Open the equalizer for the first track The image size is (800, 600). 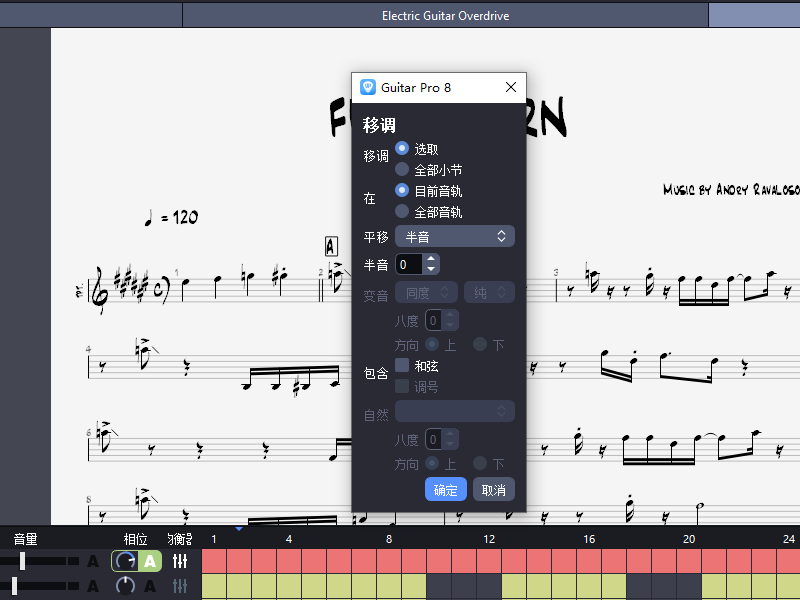click(x=178, y=561)
